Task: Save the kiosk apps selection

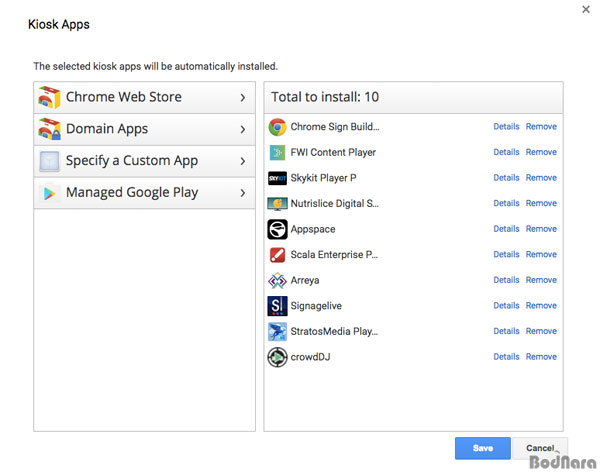Action: (483, 448)
